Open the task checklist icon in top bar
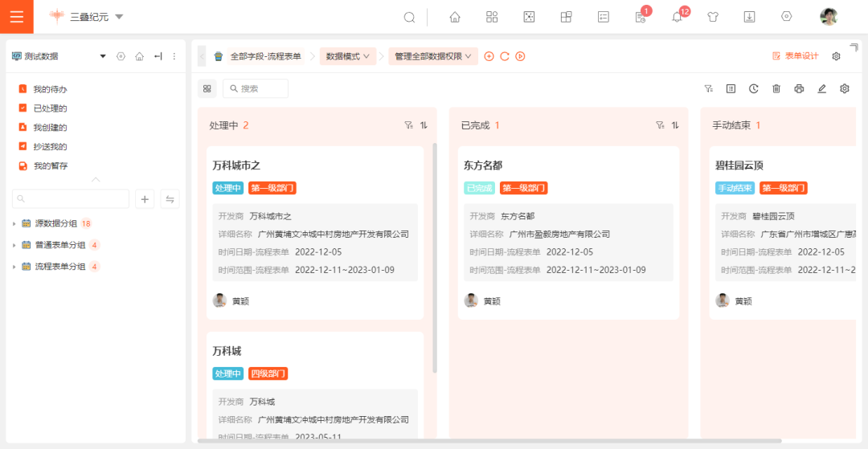Image resolution: width=868 pixels, height=449 pixels. coord(604,17)
